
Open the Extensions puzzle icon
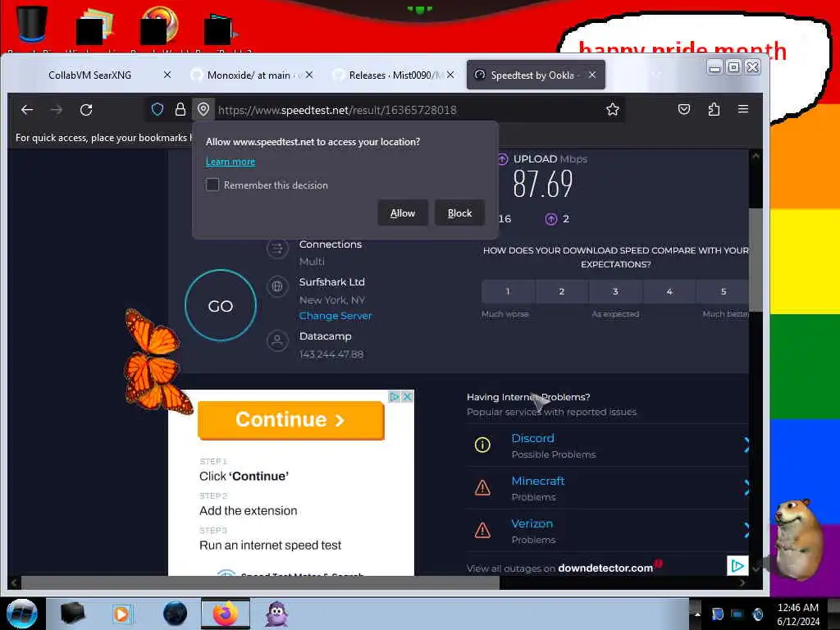714,109
